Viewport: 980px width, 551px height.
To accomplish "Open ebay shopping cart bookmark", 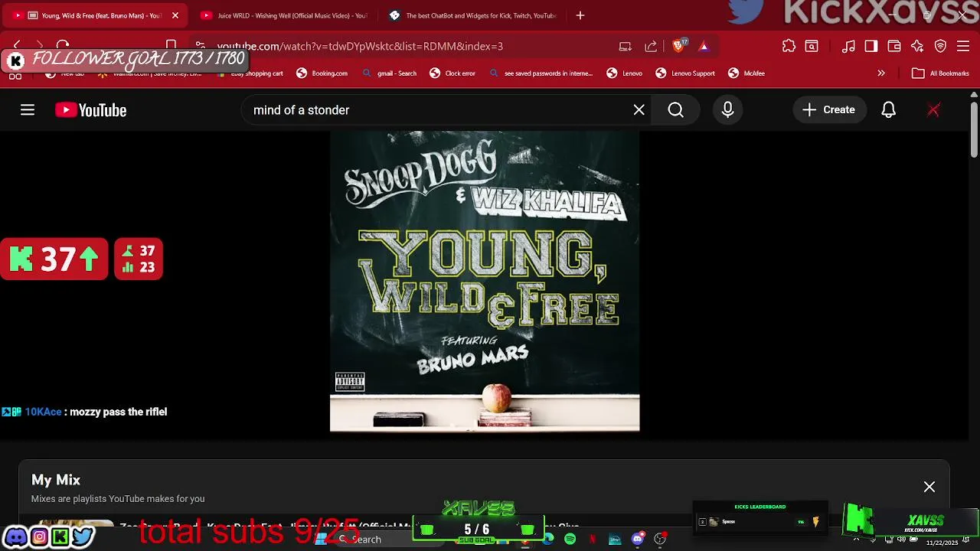I will (250, 73).
